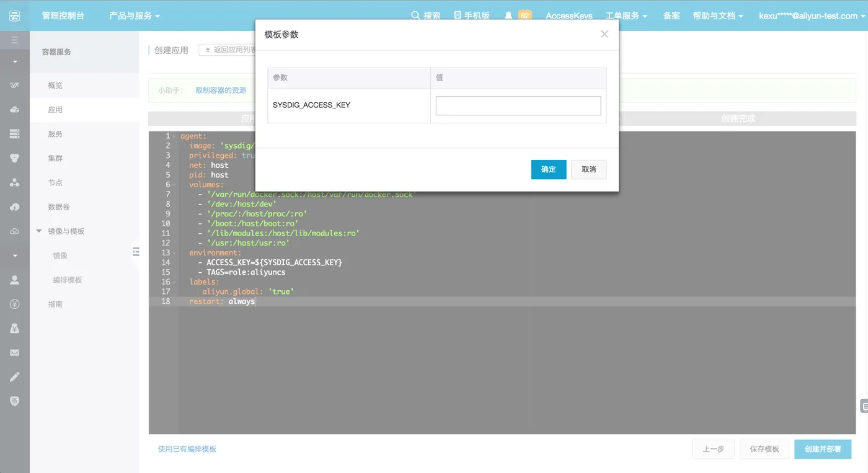Open the pencil edit icon in the left rail
868x473 pixels.
15,377
